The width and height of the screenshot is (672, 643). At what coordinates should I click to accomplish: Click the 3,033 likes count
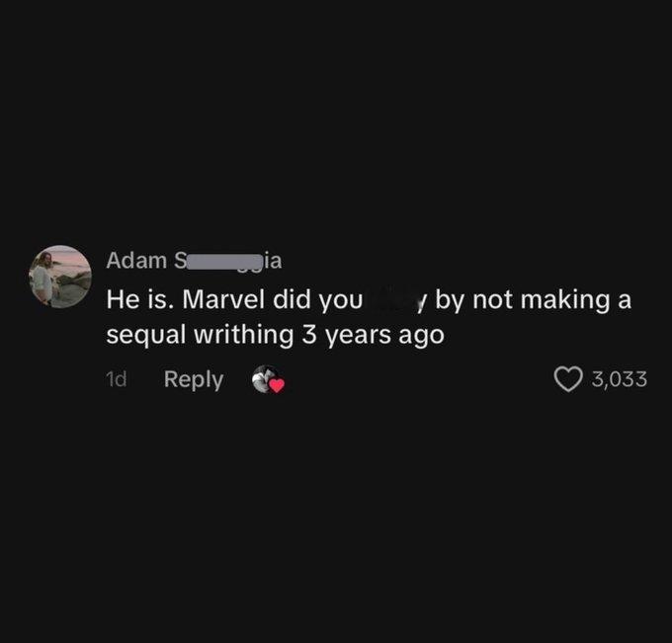coord(620,379)
